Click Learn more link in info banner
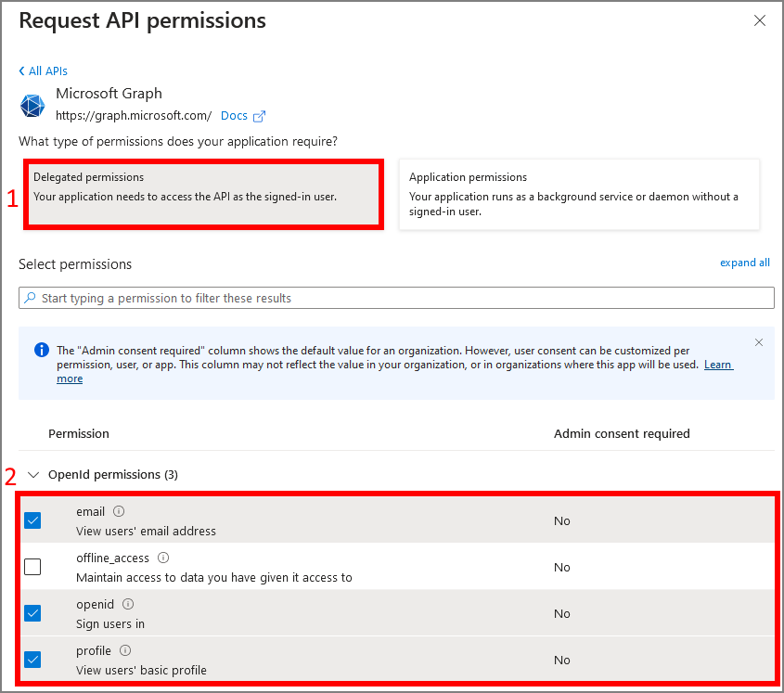The height and width of the screenshot is (693, 784). tap(717, 365)
